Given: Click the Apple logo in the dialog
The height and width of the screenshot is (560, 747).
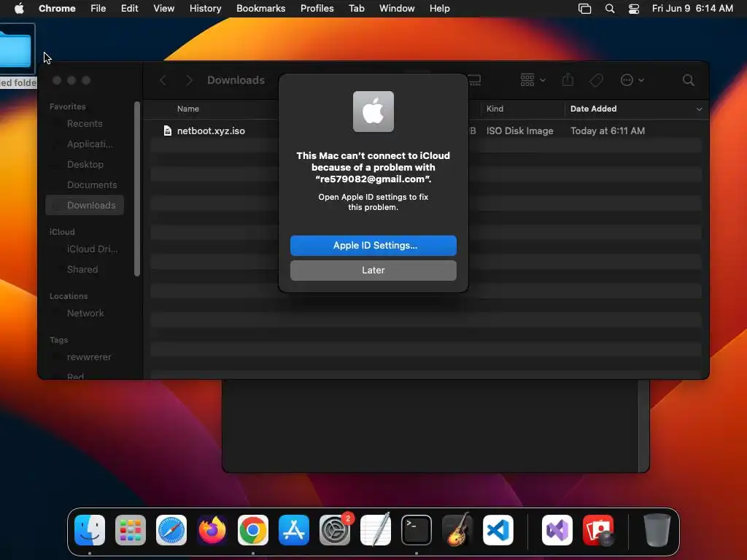Looking at the screenshot, I should [x=373, y=112].
